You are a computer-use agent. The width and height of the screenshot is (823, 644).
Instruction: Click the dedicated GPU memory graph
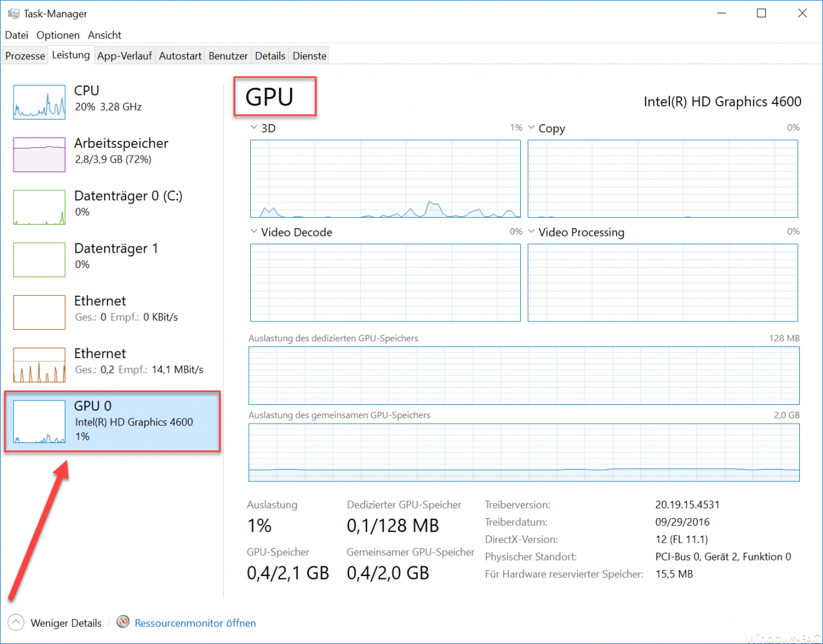[x=524, y=375]
